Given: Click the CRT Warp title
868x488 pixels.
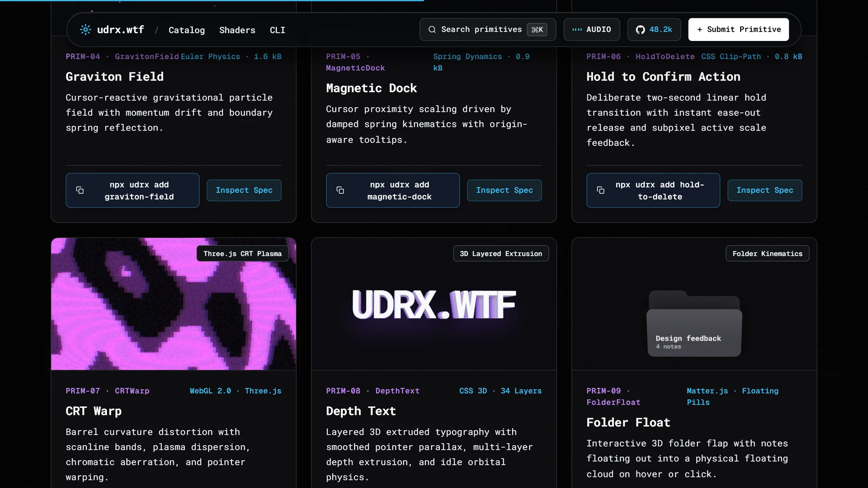Looking at the screenshot, I should [94, 411].
